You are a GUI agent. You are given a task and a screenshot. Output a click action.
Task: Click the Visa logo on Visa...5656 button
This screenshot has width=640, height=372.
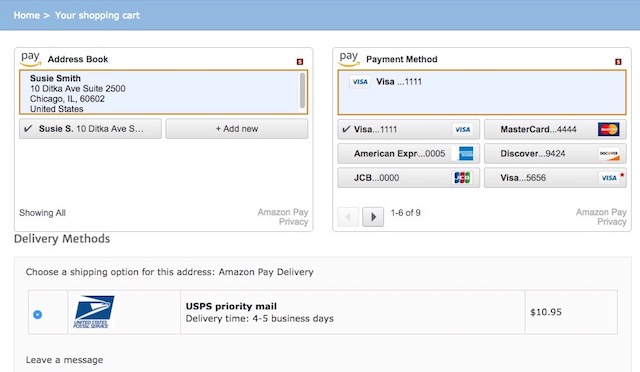tap(609, 178)
